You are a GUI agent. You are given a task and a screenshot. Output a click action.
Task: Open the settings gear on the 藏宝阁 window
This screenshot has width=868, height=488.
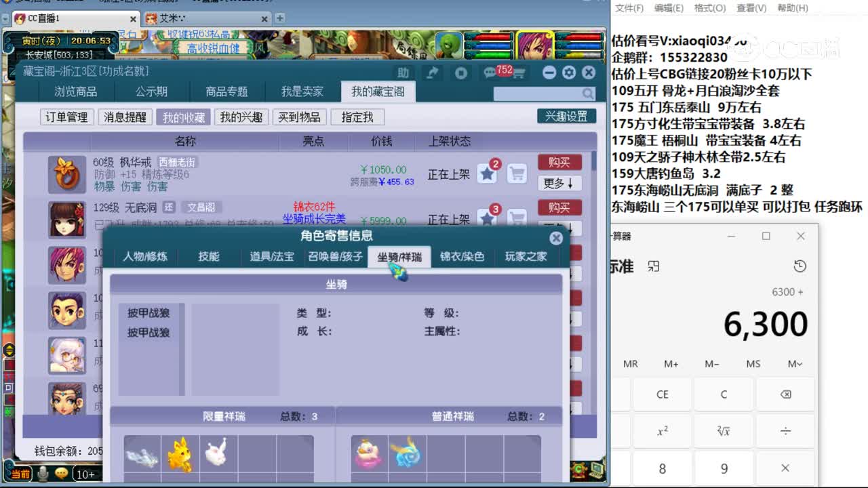(x=568, y=73)
